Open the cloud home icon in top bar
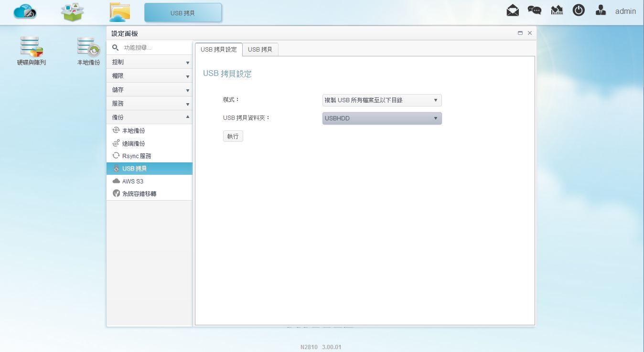The width and height of the screenshot is (644, 352). click(25, 11)
